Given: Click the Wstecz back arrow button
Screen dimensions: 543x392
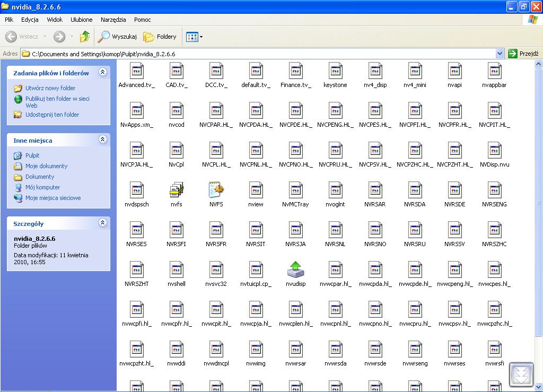Looking at the screenshot, I should coord(21,37).
